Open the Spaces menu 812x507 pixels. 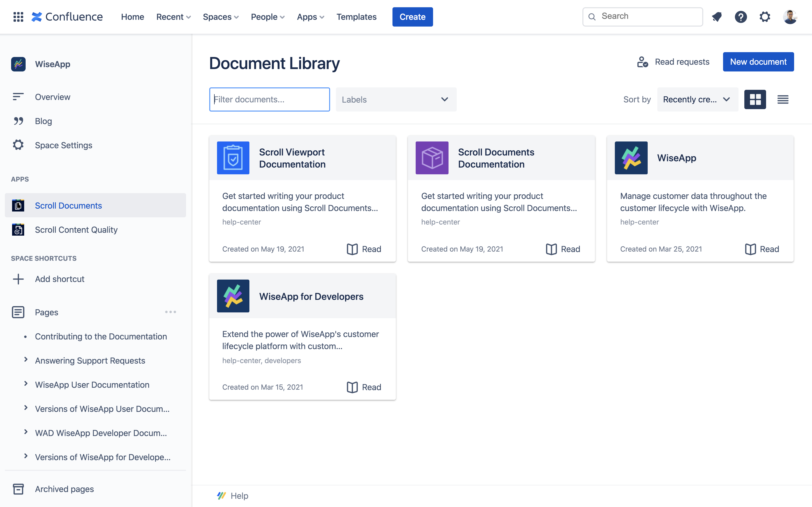click(220, 17)
